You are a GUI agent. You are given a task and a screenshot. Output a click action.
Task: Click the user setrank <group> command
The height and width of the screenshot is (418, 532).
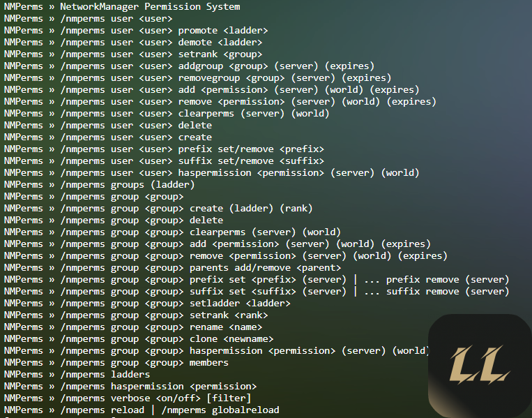point(161,54)
